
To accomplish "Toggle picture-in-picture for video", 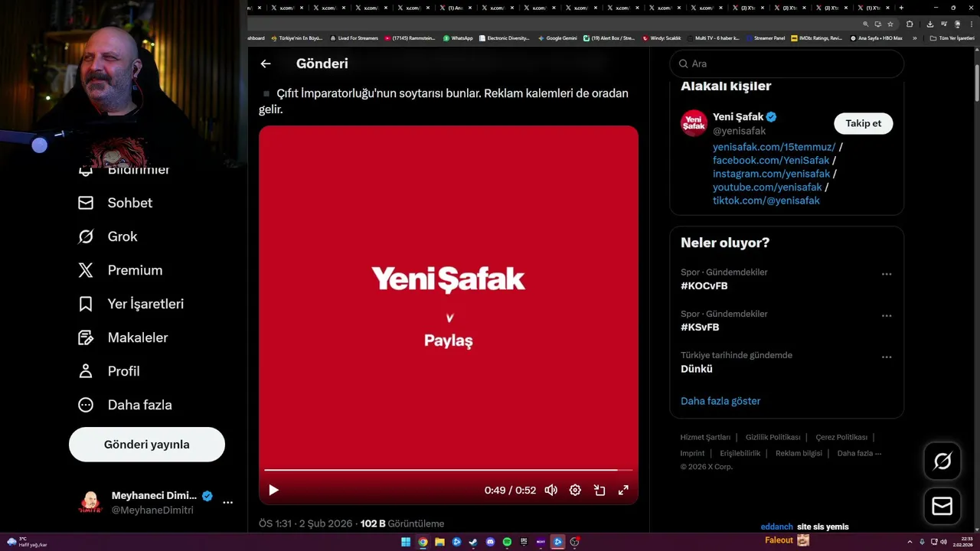I will pos(599,490).
